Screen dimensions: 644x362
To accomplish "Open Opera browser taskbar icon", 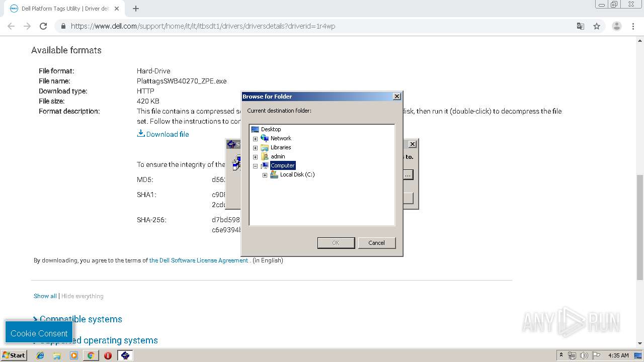I will tap(108, 355).
